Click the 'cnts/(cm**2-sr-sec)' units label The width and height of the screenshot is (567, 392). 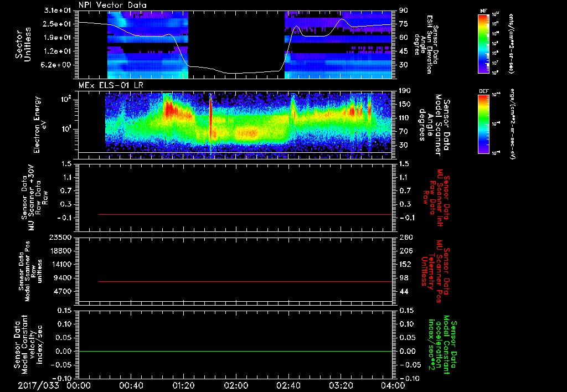pyautogui.click(x=511, y=44)
